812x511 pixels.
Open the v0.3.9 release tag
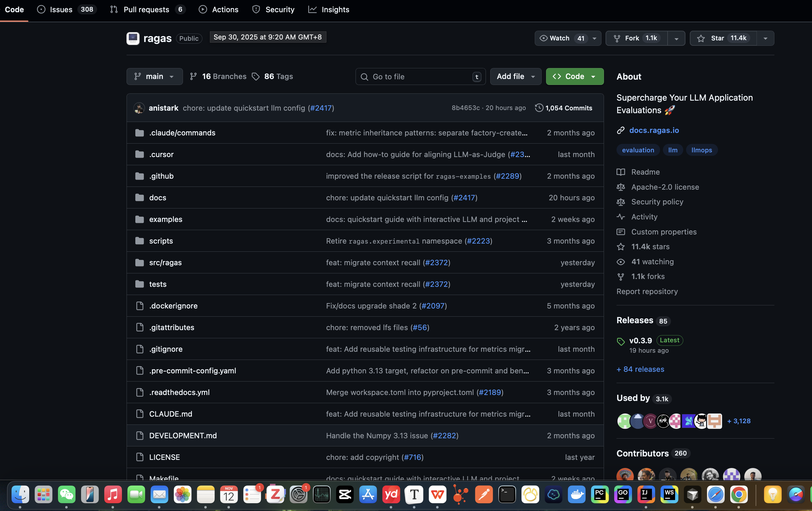coord(640,340)
